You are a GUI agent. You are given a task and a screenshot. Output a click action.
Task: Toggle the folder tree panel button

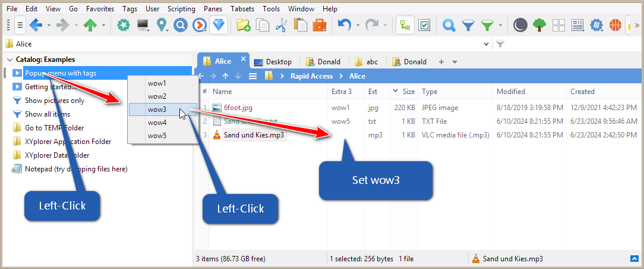click(x=405, y=26)
